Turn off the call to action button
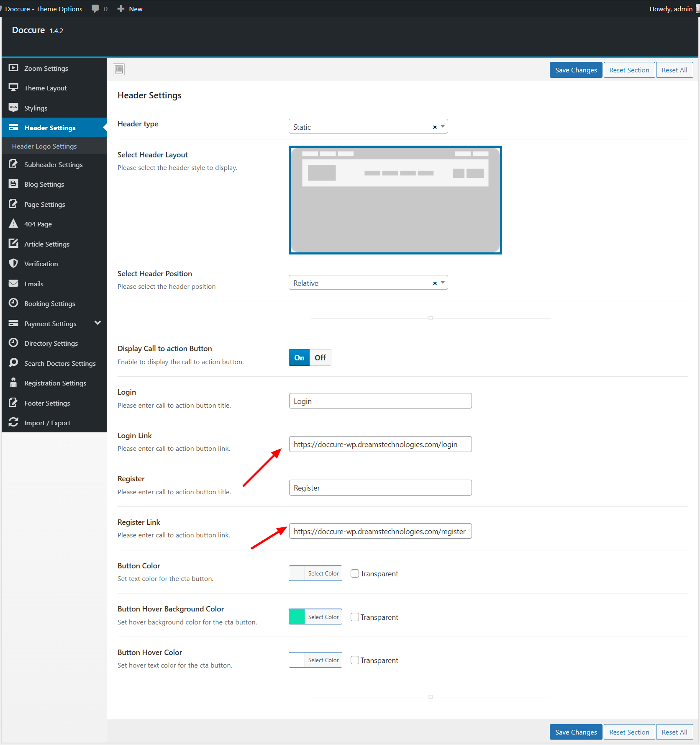This screenshot has height=745, width=700. (x=320, y=357)
